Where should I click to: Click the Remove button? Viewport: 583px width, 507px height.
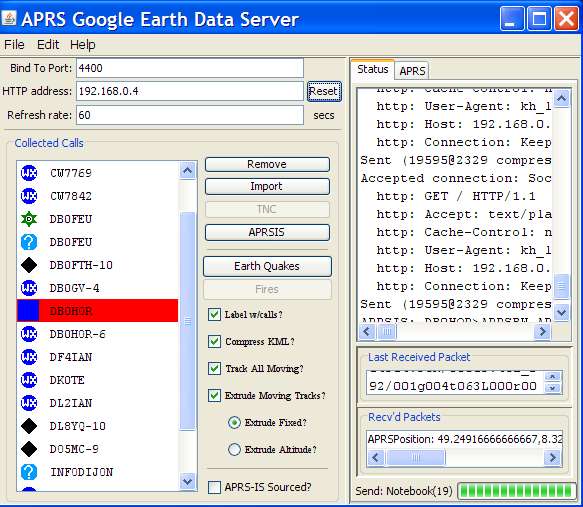[x=267, y=164]
